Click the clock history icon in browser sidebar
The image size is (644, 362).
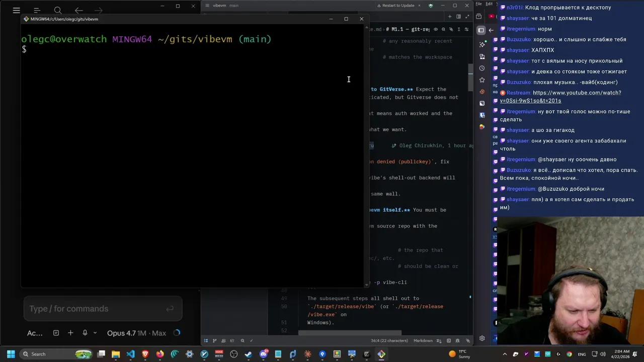[482, 68]
